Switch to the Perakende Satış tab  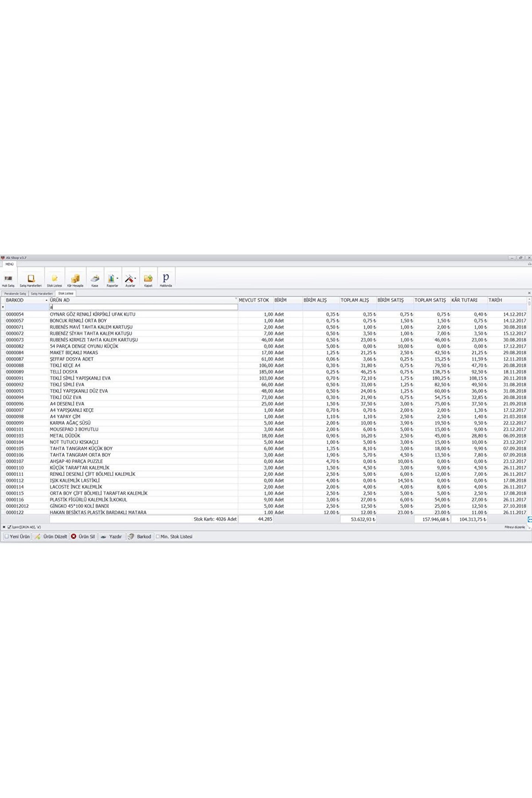pos(15,294)
